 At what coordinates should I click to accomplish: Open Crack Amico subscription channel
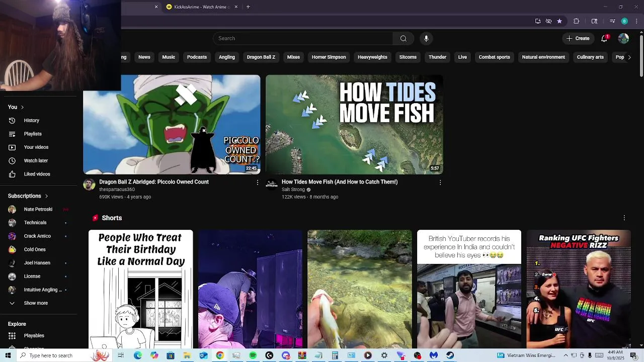point(39,236)
